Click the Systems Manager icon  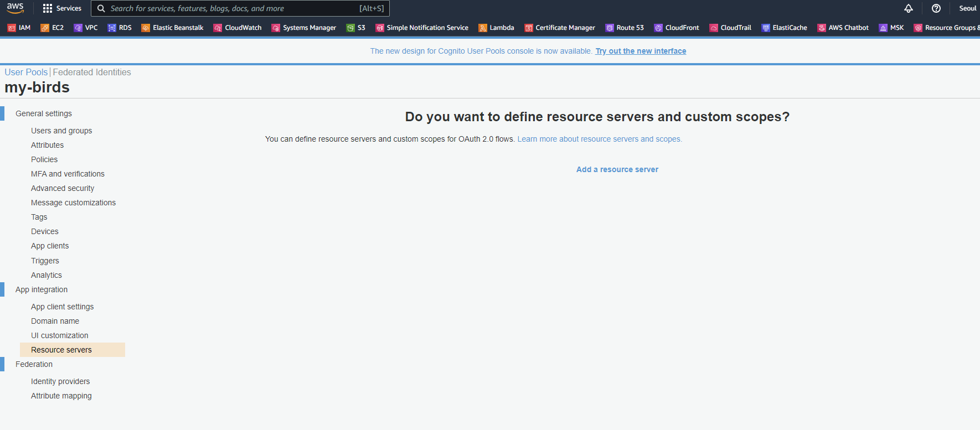[276, 28]
